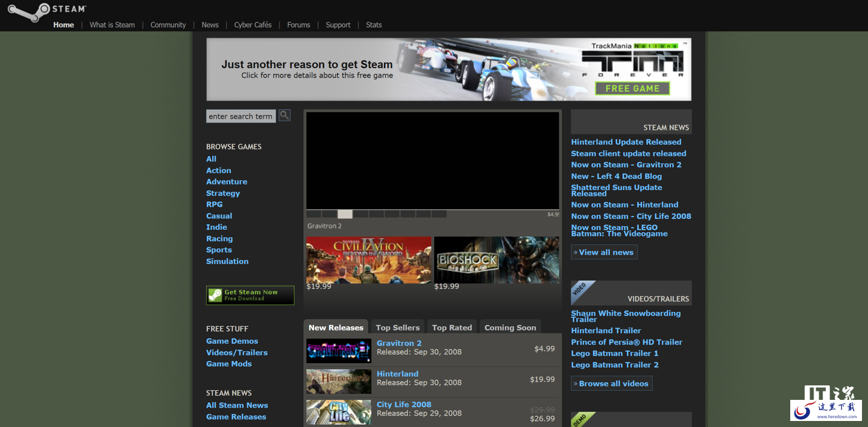The height and width of the screenshot is (427, 868).
Task: Open Videos/Trailers link in Free Stuff
Action: pos(237,353)
